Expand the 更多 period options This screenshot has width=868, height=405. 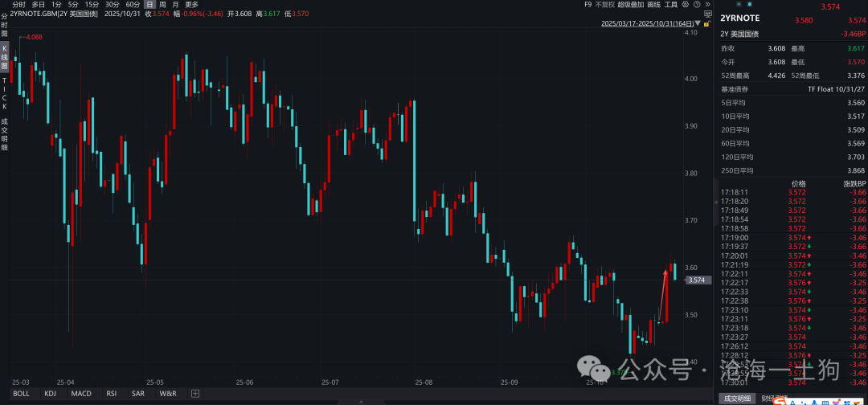tap(191, 4)
